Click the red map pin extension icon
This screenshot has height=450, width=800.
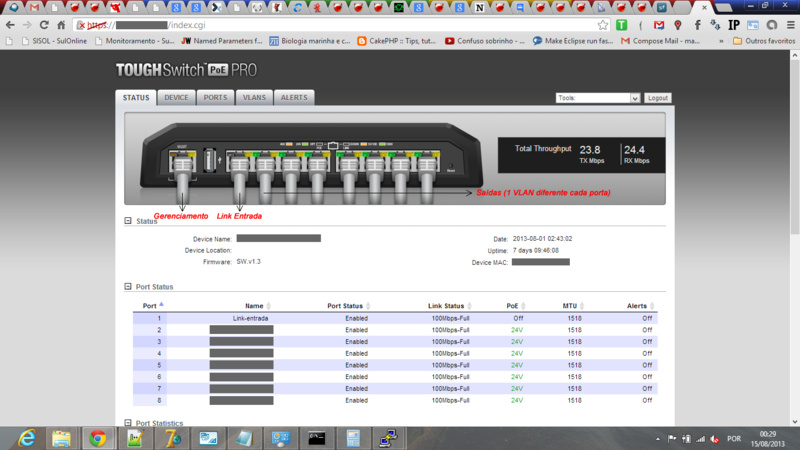pos(678,25)
